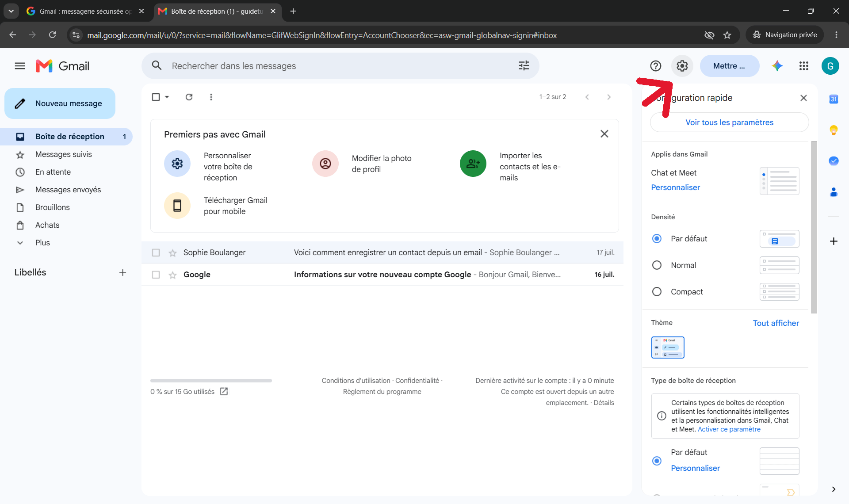This screenshot has height=504, width=849.
Task: Dismiss the Premiers pas avec Gmail card
Action: 604,134
